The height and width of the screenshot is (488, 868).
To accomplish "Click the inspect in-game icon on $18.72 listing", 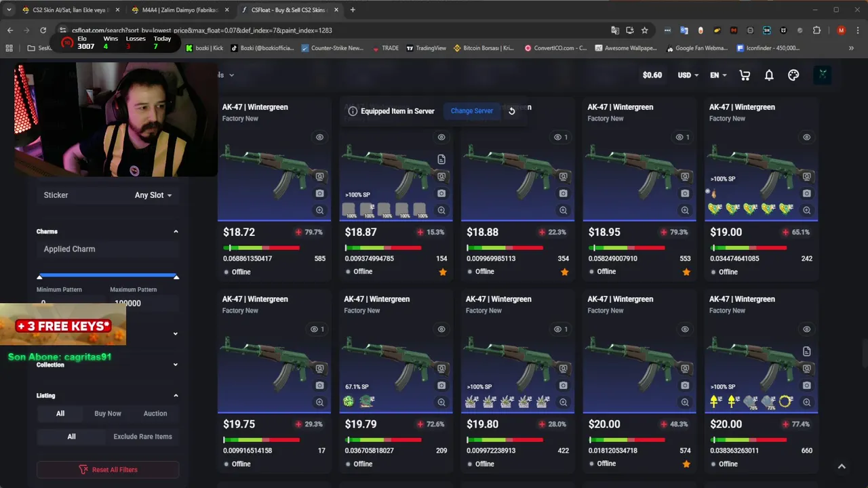I will 319,176.
